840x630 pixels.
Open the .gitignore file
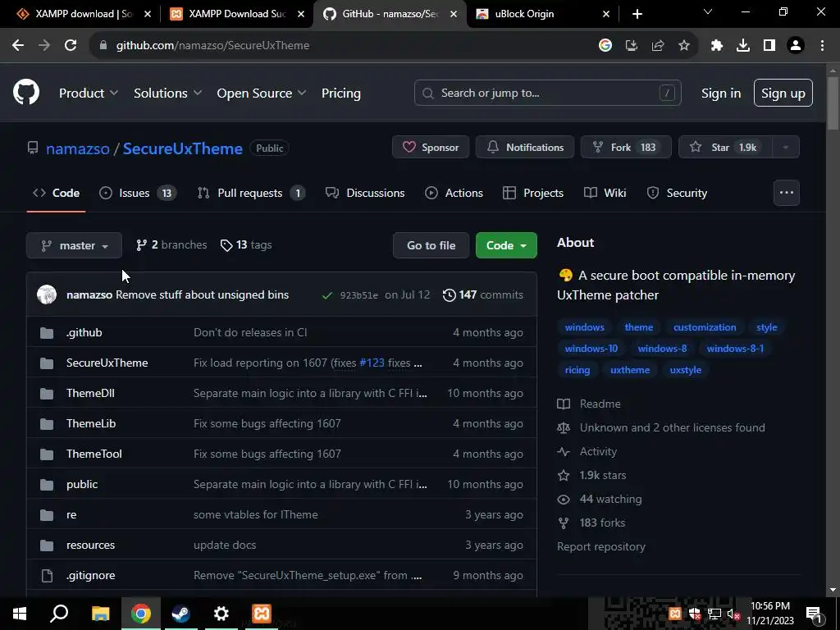pos(91,575)
